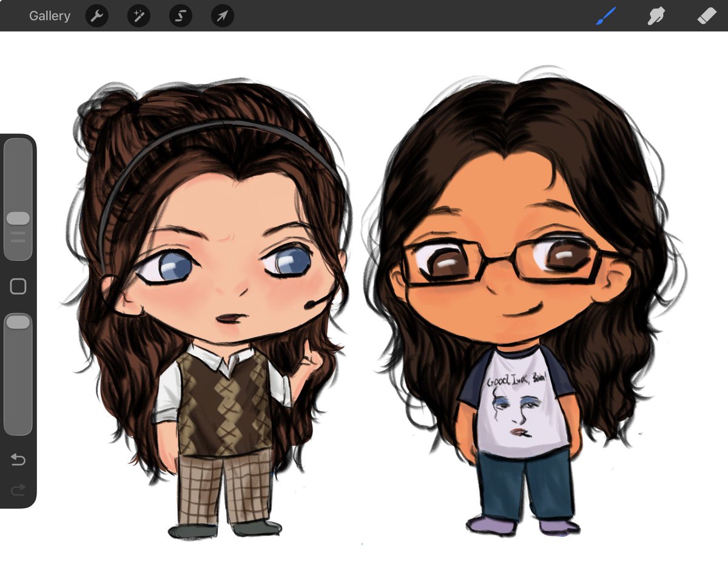Switch to the Eraser tool
The height and width of the screenshot is (569, 728).
[706, 16]
